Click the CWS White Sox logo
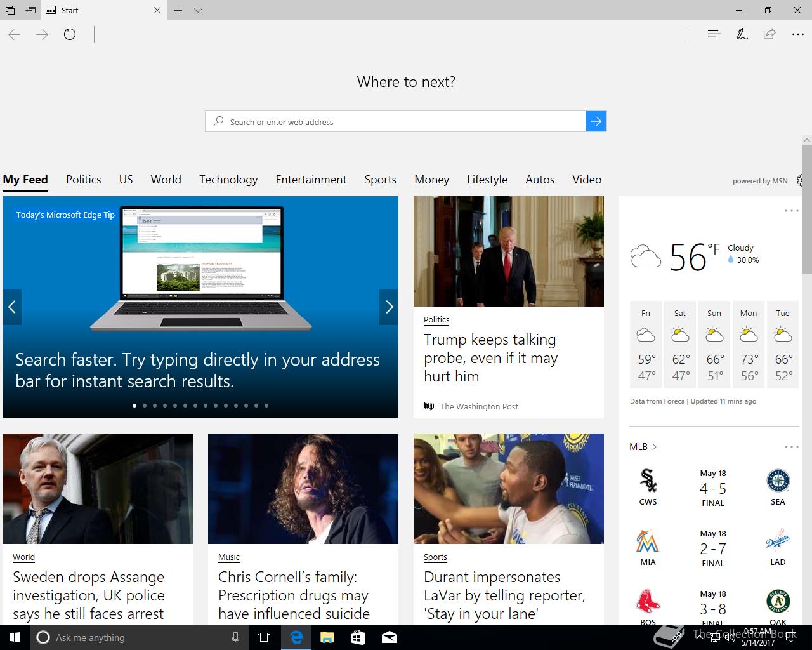This screenshot has width=812, height=650. (x=648, y=481)
